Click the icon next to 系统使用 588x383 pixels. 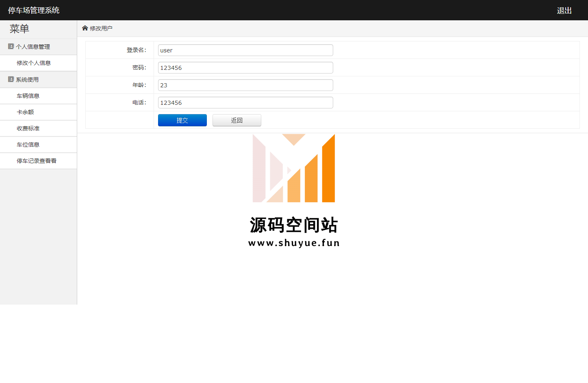[11, 79]
